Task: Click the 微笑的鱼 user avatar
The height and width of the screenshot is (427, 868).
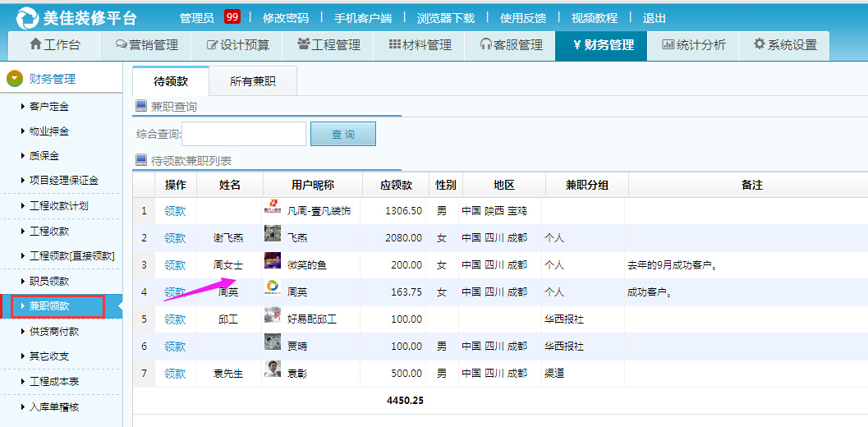Action: coord(272,264)
